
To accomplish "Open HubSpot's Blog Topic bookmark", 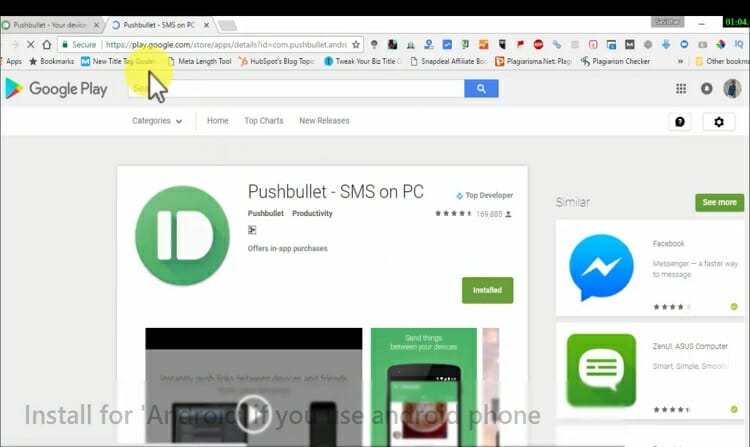I will [277, 61].
